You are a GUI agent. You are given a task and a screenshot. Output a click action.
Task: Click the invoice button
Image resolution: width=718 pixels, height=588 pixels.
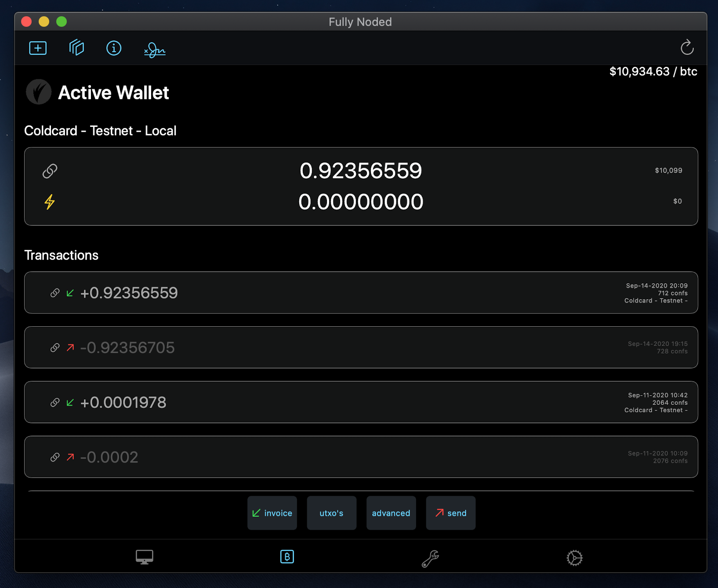tap(272, 513)
